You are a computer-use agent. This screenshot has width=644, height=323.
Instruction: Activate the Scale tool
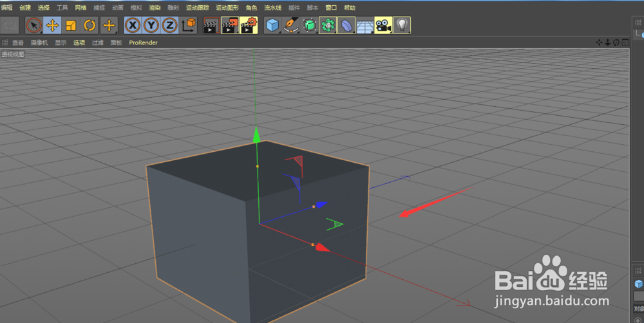click(71, 26)
